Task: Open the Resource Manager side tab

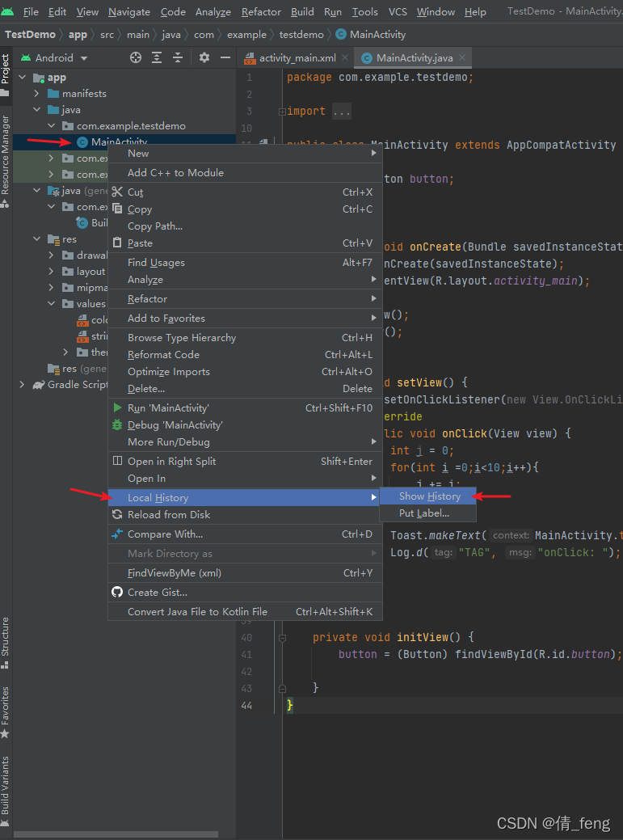Action: 6,161
